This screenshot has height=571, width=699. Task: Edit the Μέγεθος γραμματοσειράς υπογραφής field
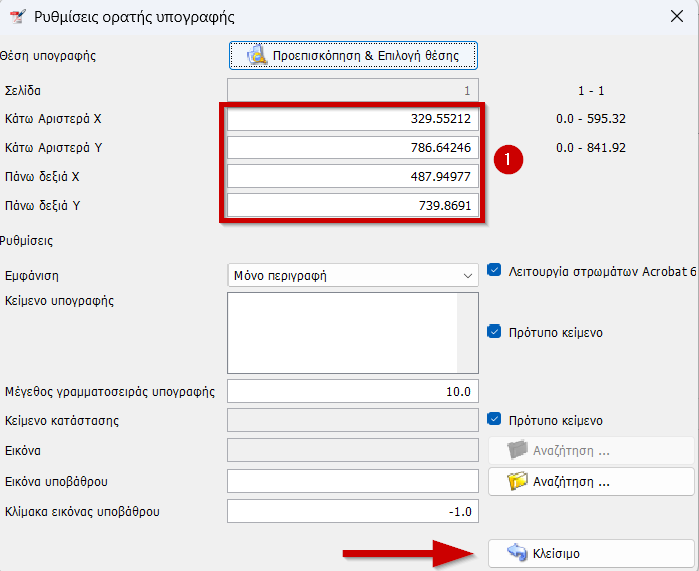(353, 391)
